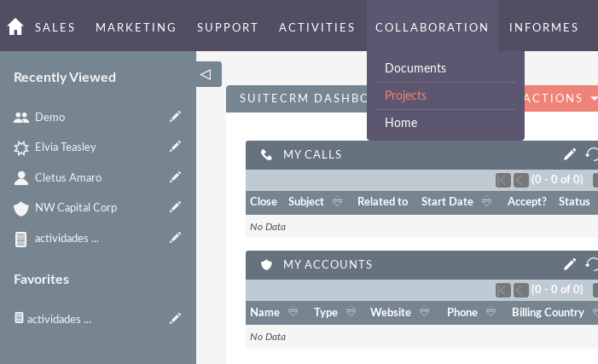Open Elvia Teasley from Recently Viewed

(x=66, y=147)
